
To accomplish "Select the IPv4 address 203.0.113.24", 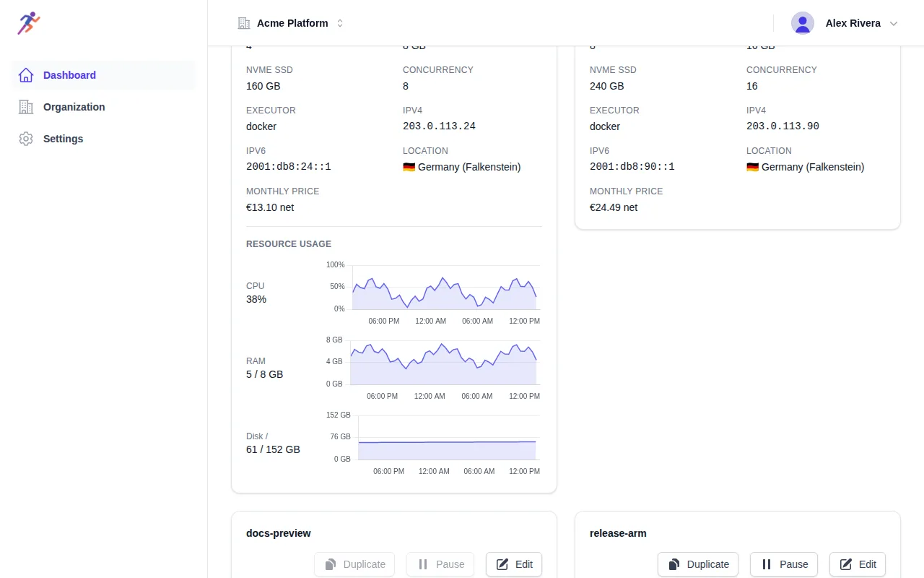I will [x=439, y=126].
